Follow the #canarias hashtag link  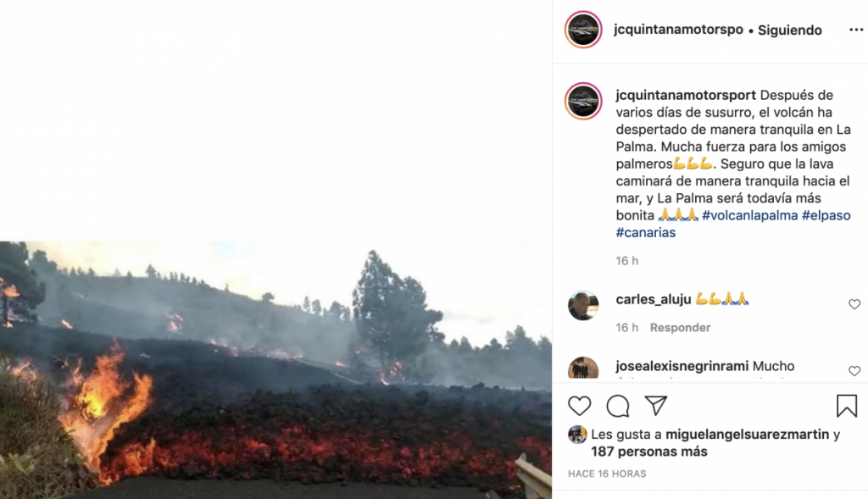(x=645, y=232)
